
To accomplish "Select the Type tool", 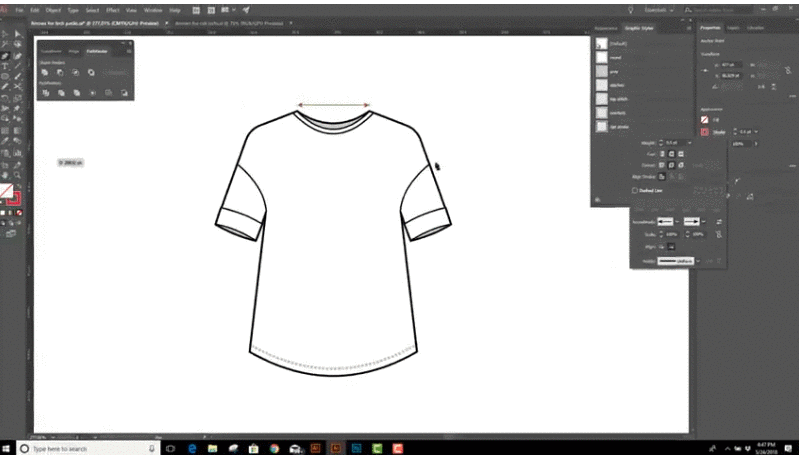I will (5, 66).
